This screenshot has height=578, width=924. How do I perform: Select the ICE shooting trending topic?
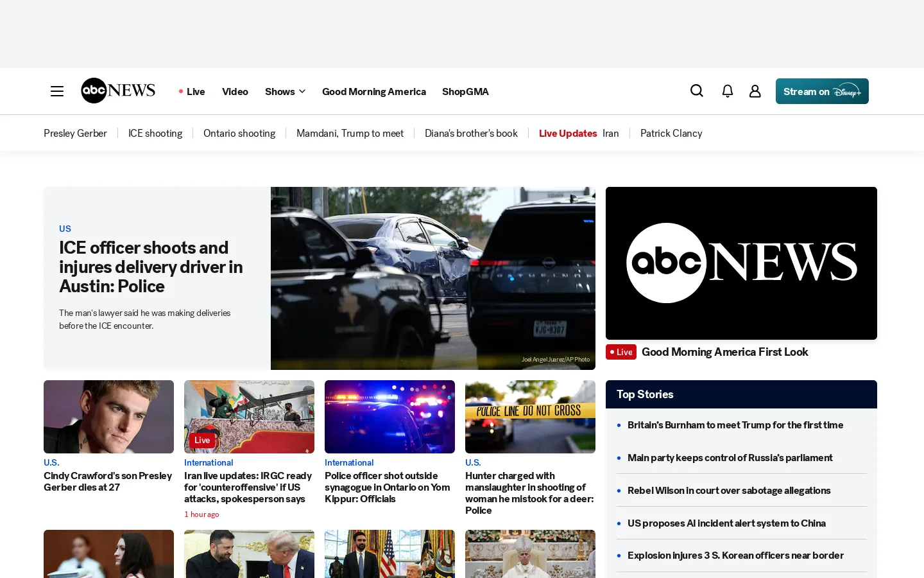[155, 133]
